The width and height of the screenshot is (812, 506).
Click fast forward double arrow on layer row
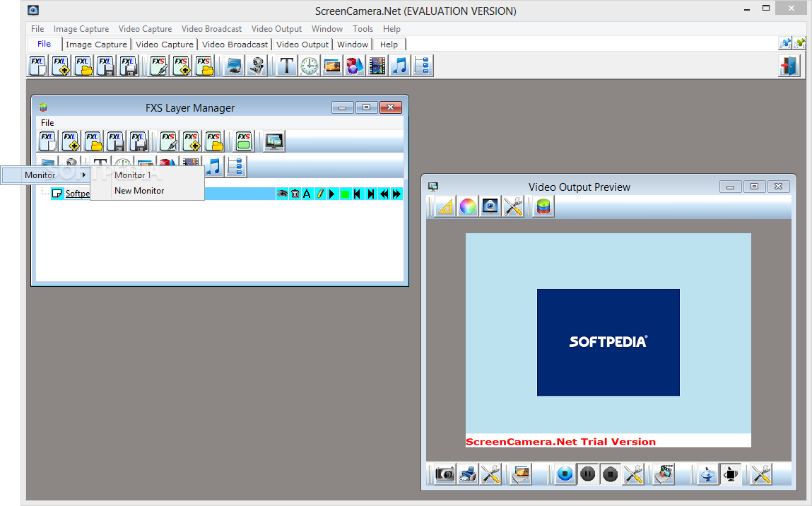[396, 194]
